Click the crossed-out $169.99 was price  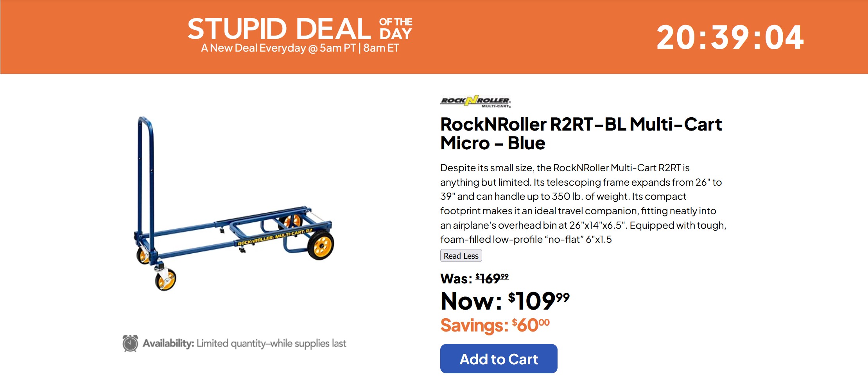tap(492, 278)
